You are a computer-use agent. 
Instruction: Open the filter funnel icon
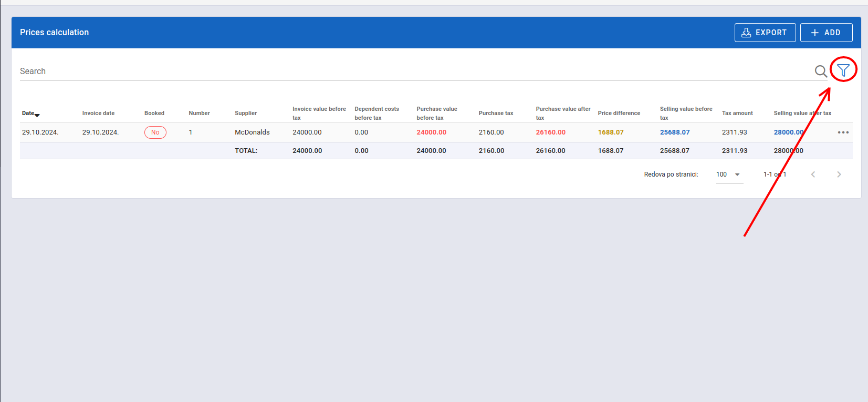click(843, 70)
